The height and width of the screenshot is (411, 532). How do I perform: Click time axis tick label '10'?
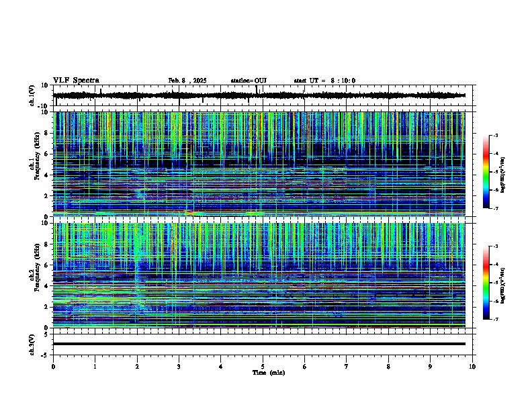472,367
